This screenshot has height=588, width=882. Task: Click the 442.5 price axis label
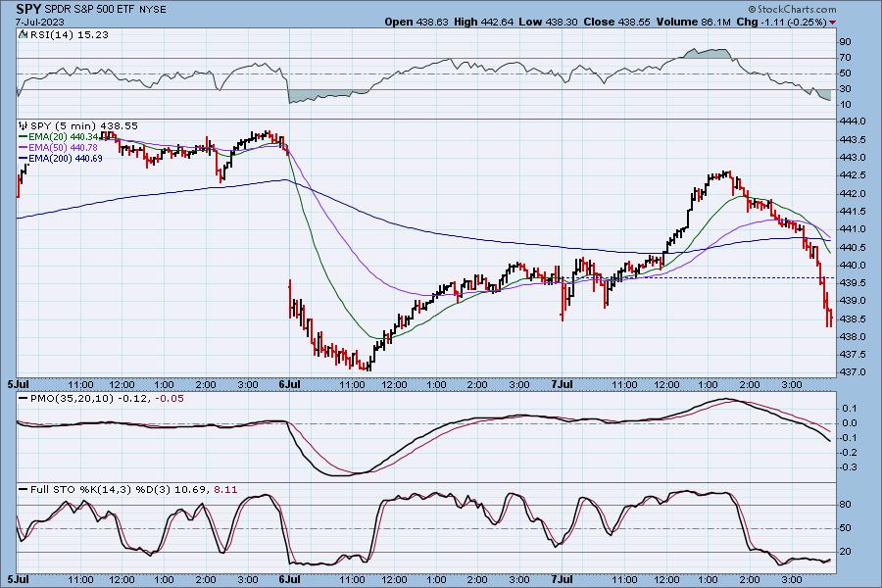click(854, 175)
